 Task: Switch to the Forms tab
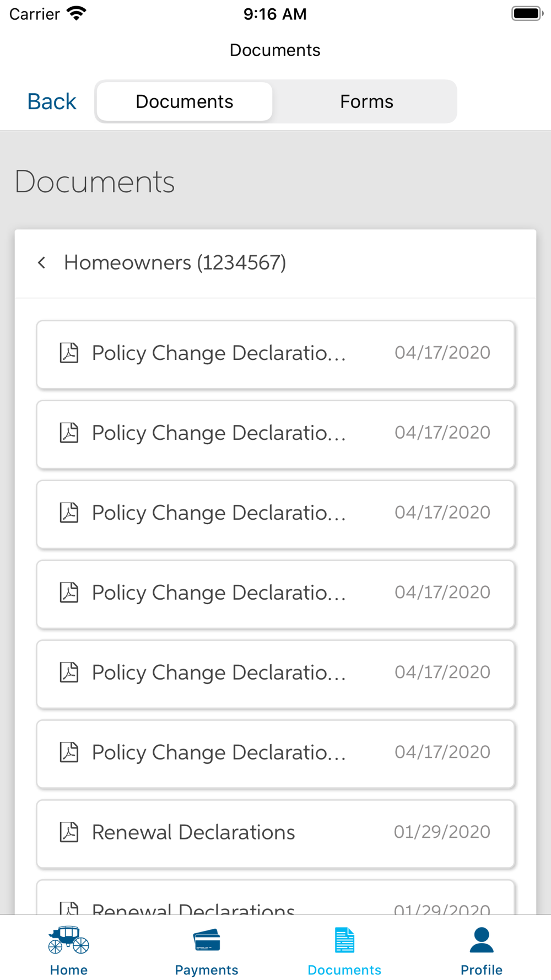(366, 101)
